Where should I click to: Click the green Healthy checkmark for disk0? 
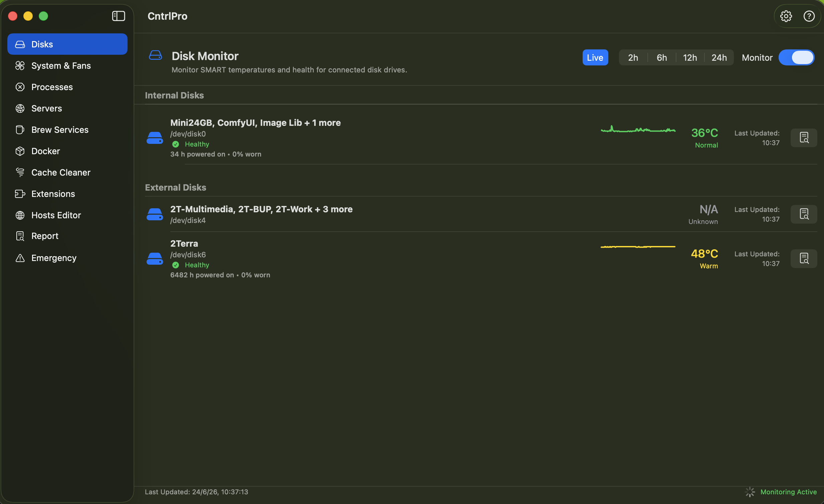tap(176, 145)
